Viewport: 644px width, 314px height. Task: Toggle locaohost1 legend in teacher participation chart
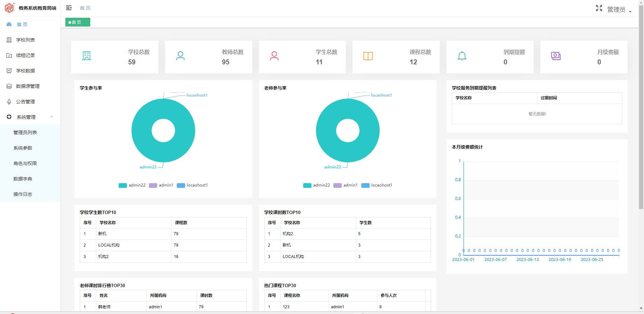pyautogui.click(x=377, y=185)
